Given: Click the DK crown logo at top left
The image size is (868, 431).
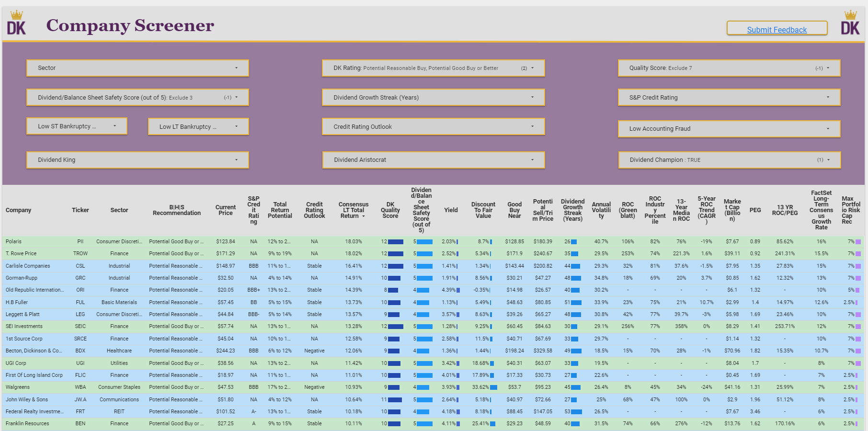Looking at the screenshot, I should pyautogui.click(x=16, y=23).
